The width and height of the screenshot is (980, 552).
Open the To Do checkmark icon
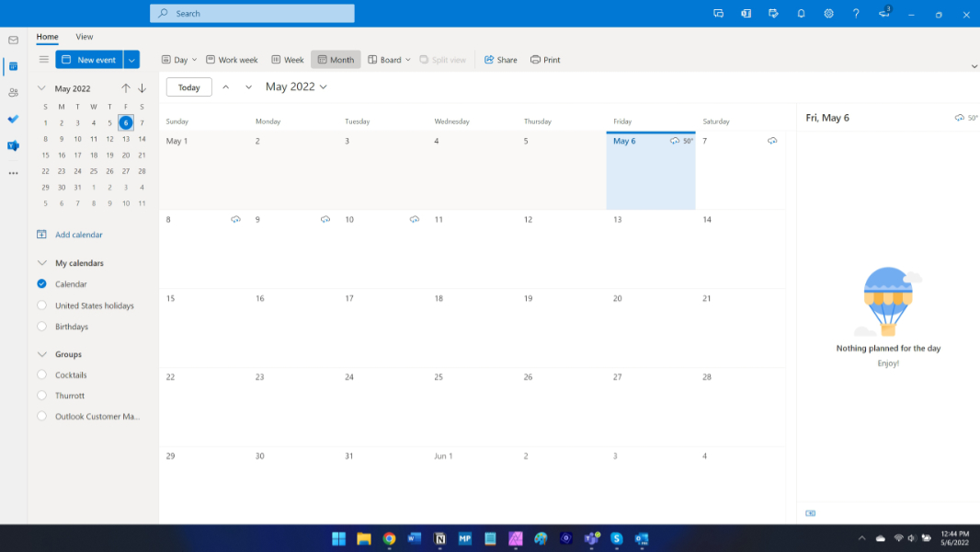13,120
